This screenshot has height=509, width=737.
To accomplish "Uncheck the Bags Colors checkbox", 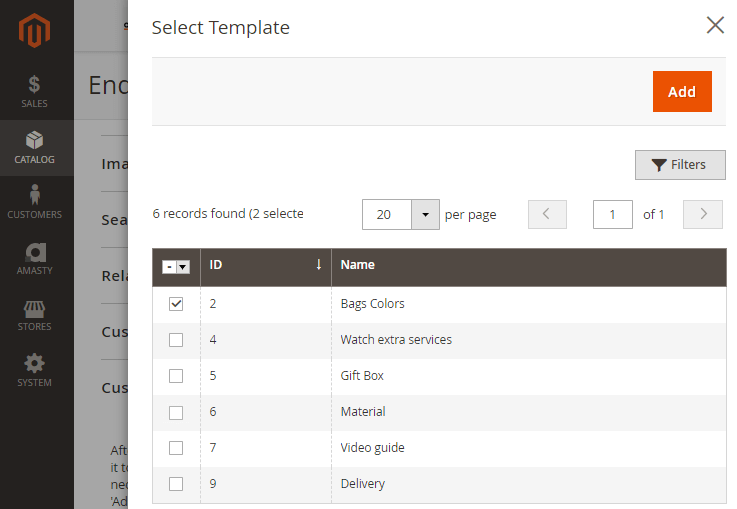I will pos(176,304).
